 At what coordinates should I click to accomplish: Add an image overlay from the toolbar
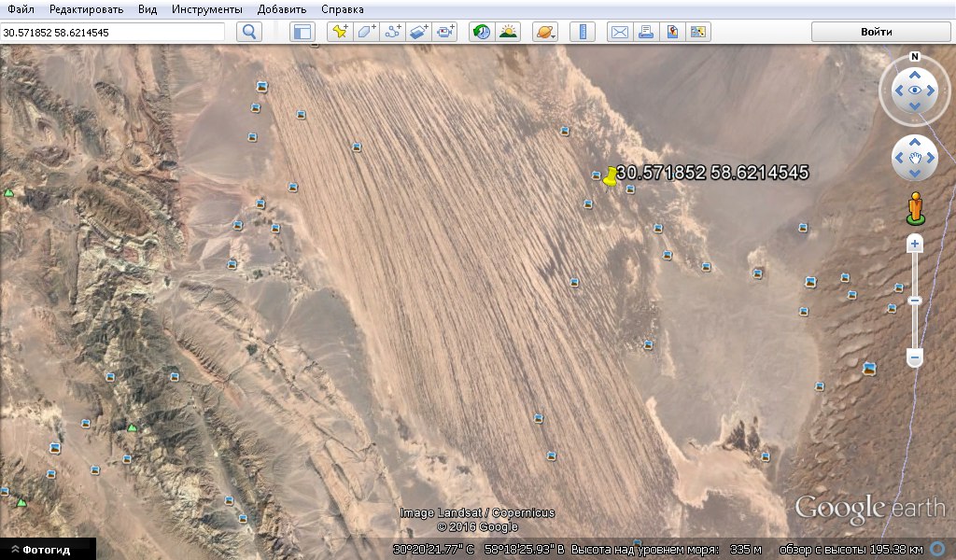click(x=419, y=32)
